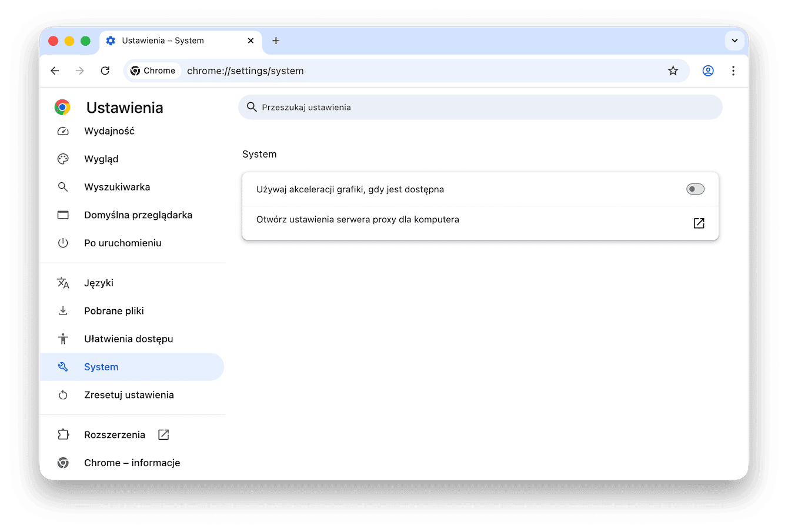The width and height of the screenshot is (788, 532).
Task: Bookmark this page with the star icon
Action: tap(673, 71)
